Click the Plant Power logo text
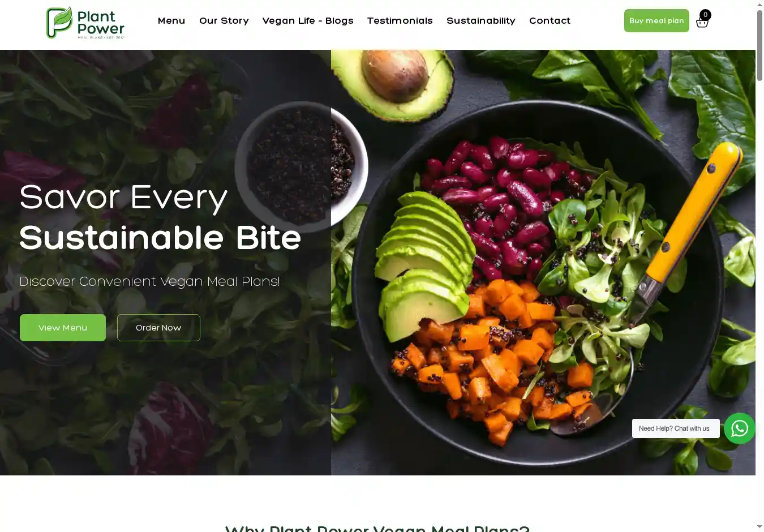 click(x=101, y=23)
